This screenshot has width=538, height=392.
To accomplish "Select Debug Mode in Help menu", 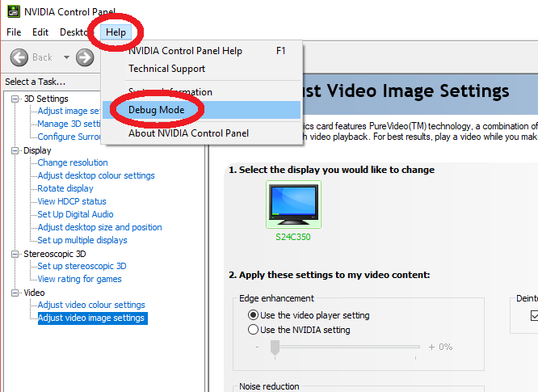I will [x=202, y=110].
